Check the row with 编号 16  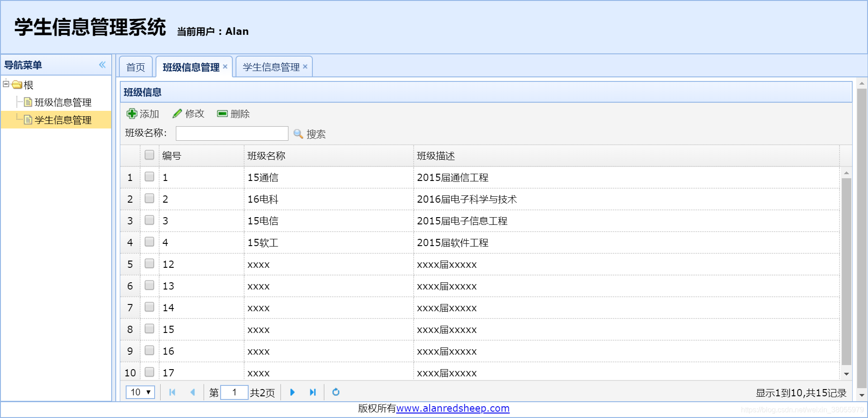150,351
